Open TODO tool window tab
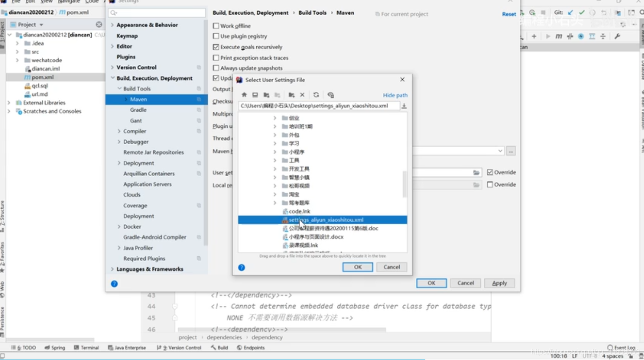 (23, 348)
